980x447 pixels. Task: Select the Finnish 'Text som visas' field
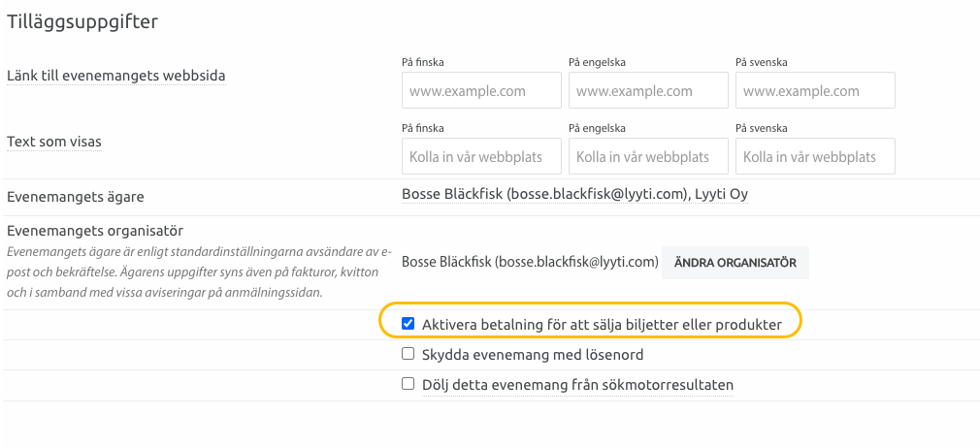pos(481,156)
